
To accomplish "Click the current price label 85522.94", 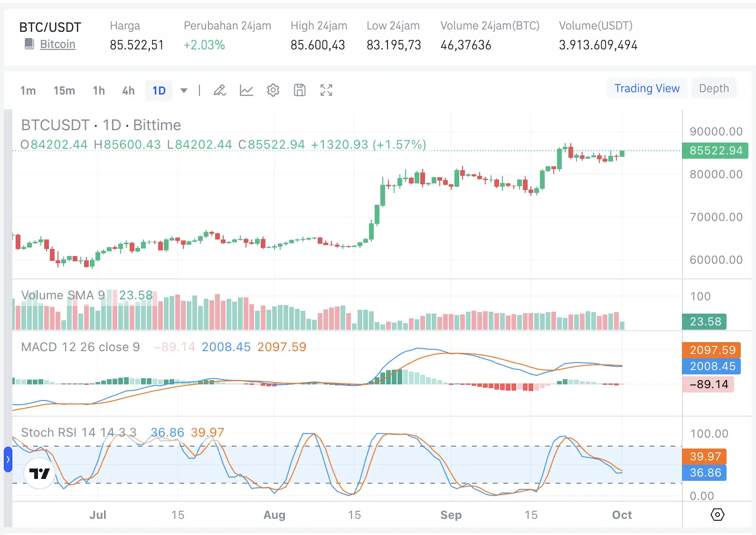I will point(715,151).
